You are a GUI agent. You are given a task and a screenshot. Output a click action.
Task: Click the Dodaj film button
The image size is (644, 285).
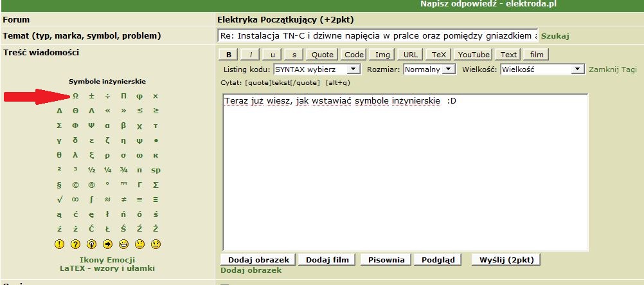[327, 259]
